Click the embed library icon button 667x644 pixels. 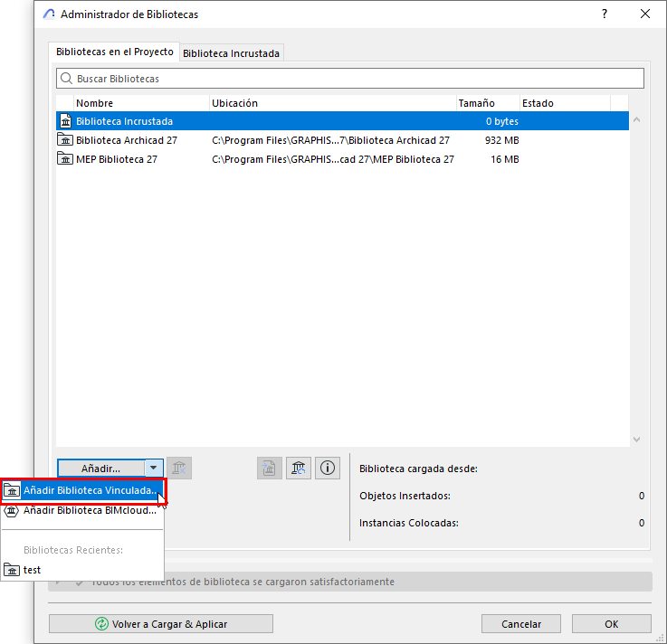[270, 468]
